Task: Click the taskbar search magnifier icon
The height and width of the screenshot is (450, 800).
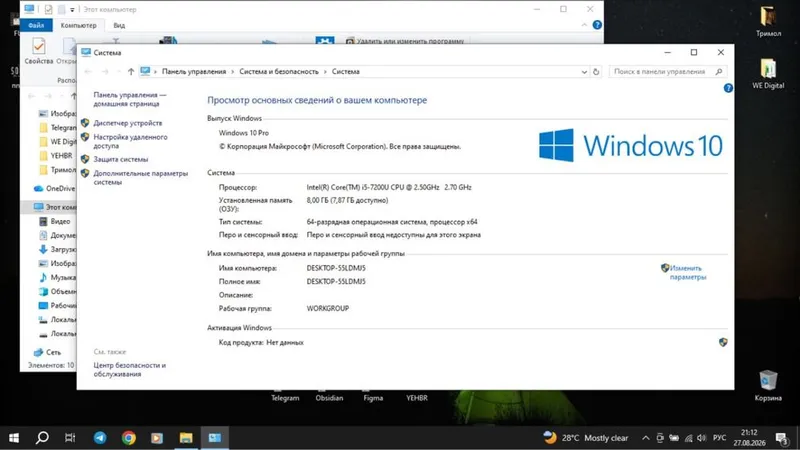Action: [42, 438]
